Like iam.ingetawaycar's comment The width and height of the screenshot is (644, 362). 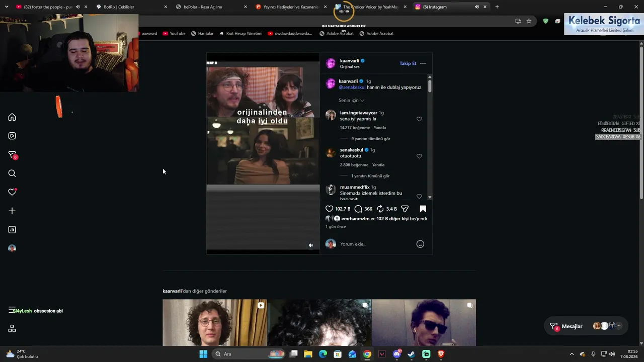[x=419, y=119]
